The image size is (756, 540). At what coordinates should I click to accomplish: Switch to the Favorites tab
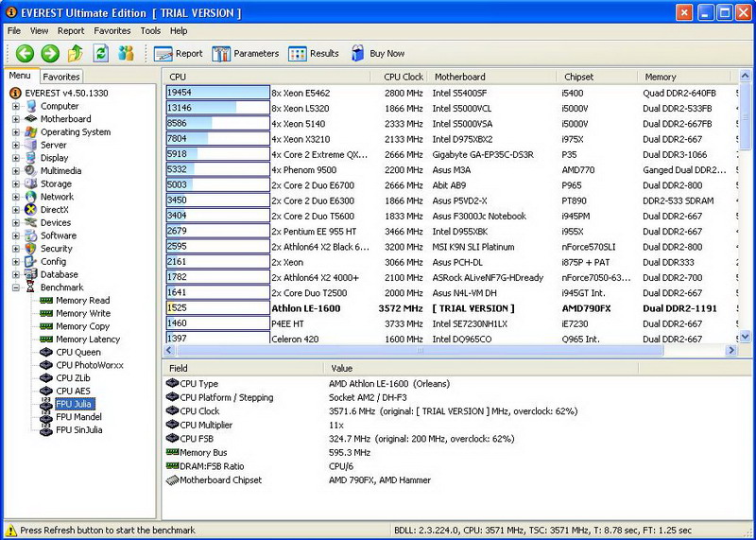click(x=61, y=77)
